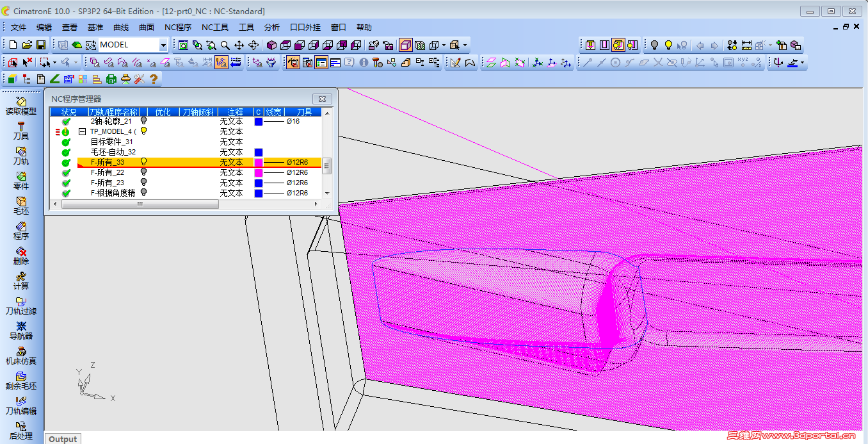Click the Rotate view tool
Image resolution: width=868 pixels, height=444 pixels.
click(253, 45)
